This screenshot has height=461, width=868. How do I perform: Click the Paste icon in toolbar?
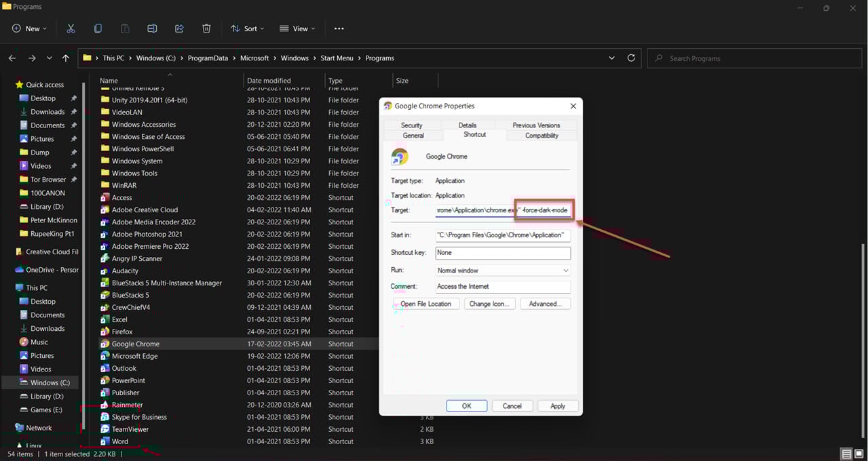coord(125,28)
